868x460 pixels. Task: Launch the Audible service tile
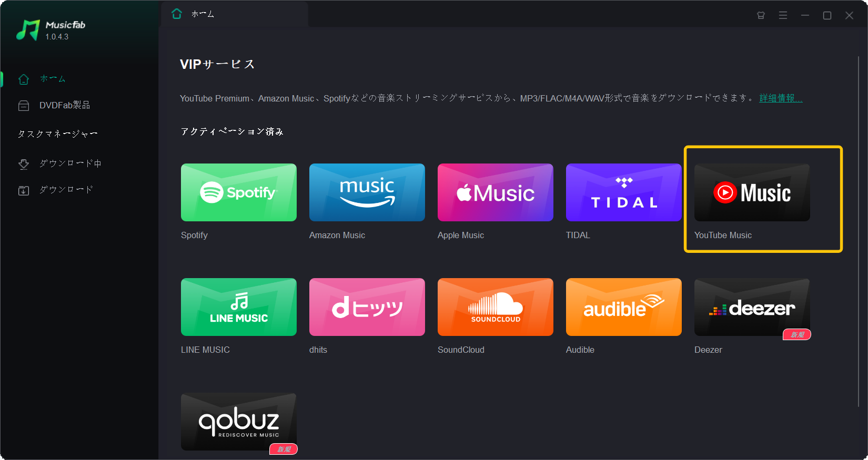[623, 307]
